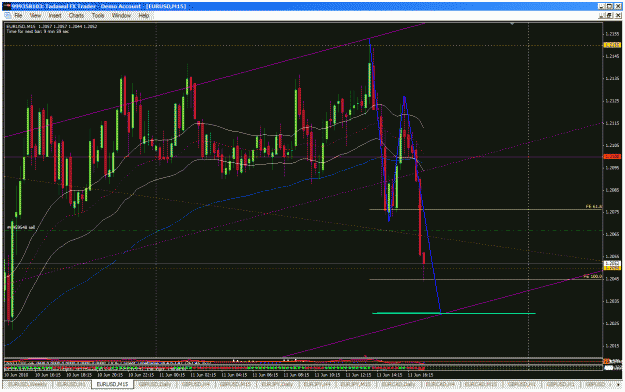Viewport: 625px width, 392px height.
Task: Switch to the EURUSD,Weekly chart tab
Action: coord(28,384)
